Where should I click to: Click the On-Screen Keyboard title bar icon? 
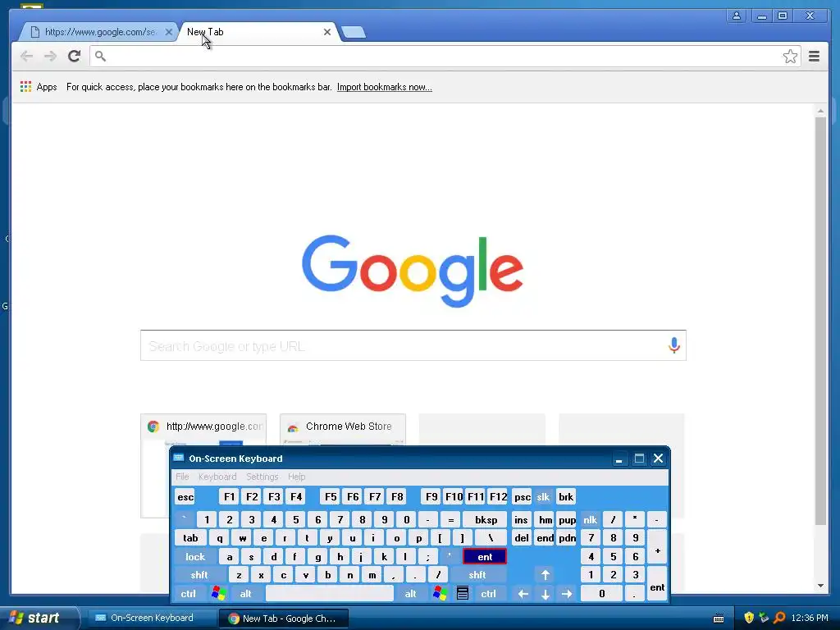(x=179, y=458)
